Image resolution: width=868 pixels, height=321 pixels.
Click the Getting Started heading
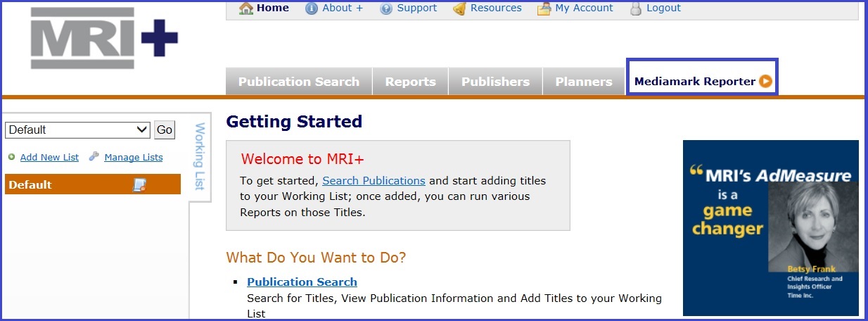point(294,122)
